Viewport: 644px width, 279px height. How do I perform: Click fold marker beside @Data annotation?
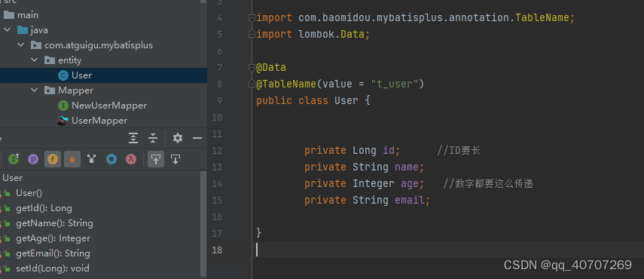(252, 67)
